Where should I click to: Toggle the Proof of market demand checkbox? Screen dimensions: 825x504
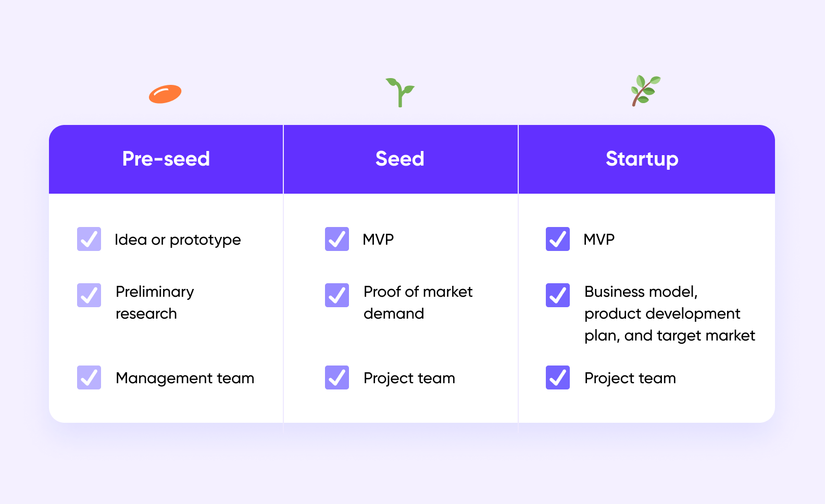(337, 295)
